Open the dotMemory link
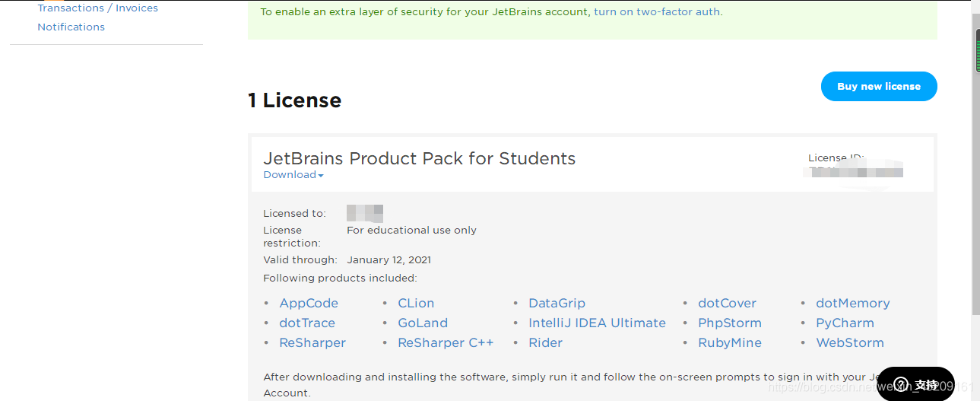Viewport: 980px width, 401px height. click(852, 303)
